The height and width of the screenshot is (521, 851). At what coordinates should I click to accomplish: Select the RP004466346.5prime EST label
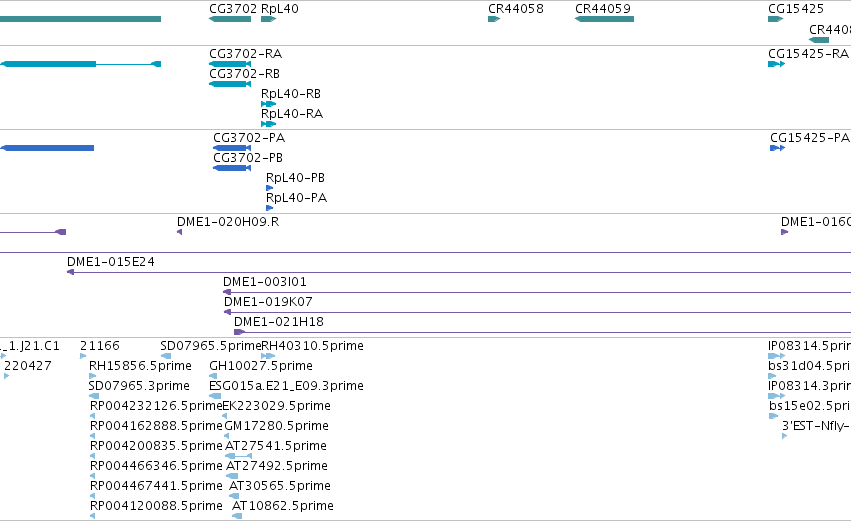pos(156,467)
